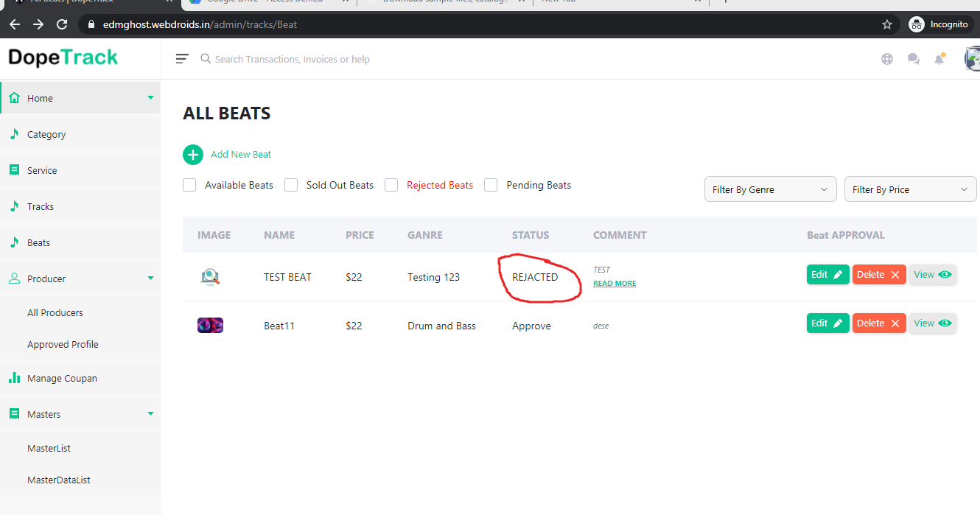Click Beat11 thumbnail image
980x515 pixels.
210,325
